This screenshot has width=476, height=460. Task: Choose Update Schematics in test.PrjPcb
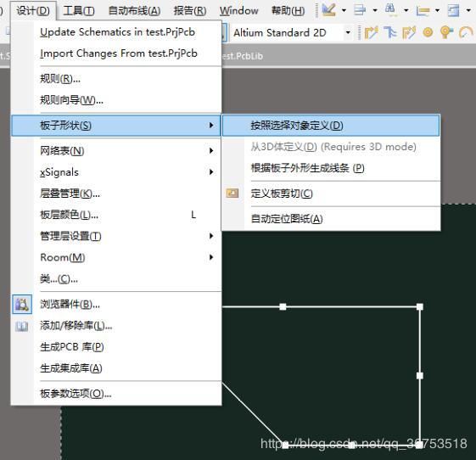(x=116, y=32)
